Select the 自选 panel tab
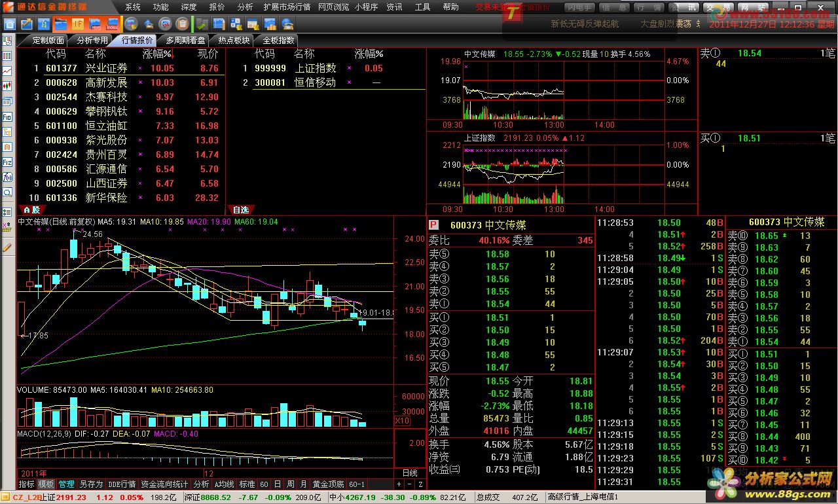This screenshot has height=504, width=838. click(x=241, y=210)
